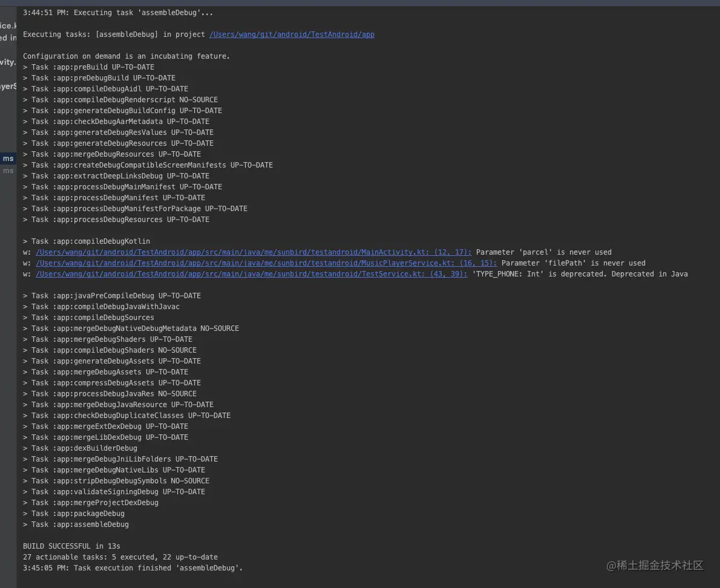
Task: Select the ':app:createDebugCompatibleScreenManifests' line
Action: [148, 165]
